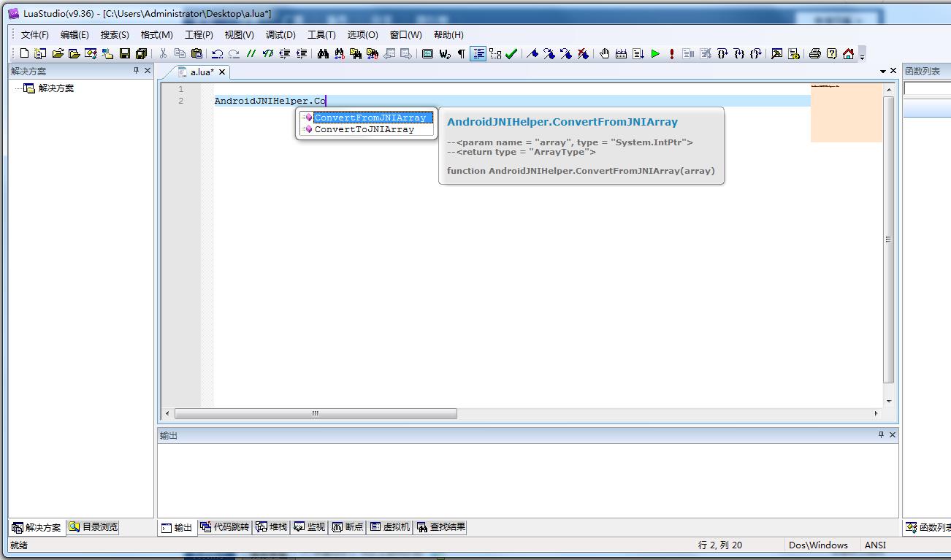Open the editor tab list dropdown arrow

[882, 72]
